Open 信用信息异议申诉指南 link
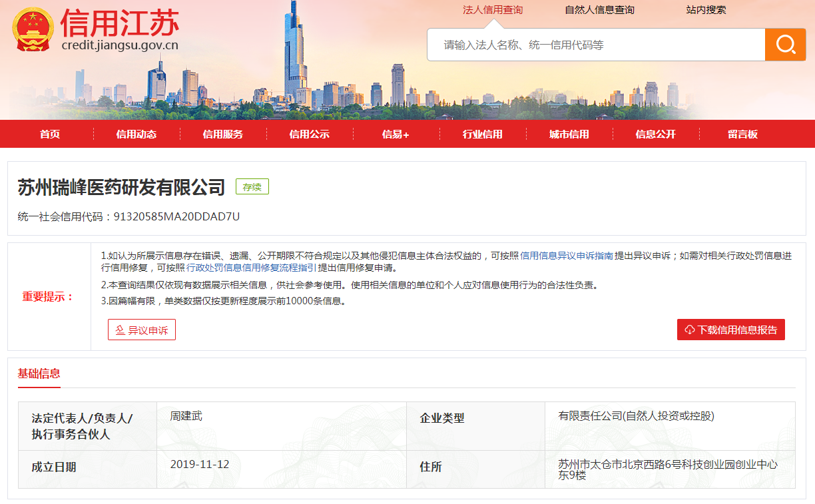The height and width of the screenshot is (504, 815). [567, 256]
